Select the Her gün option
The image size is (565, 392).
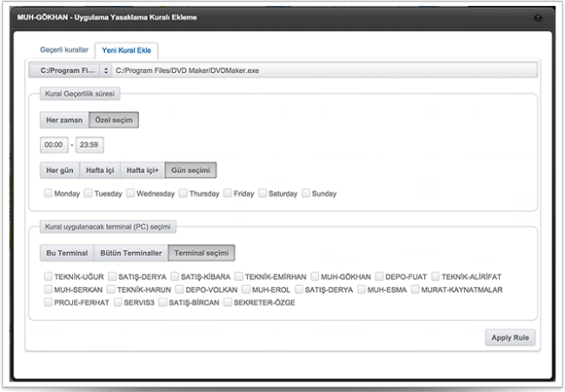tap(59, 170)
